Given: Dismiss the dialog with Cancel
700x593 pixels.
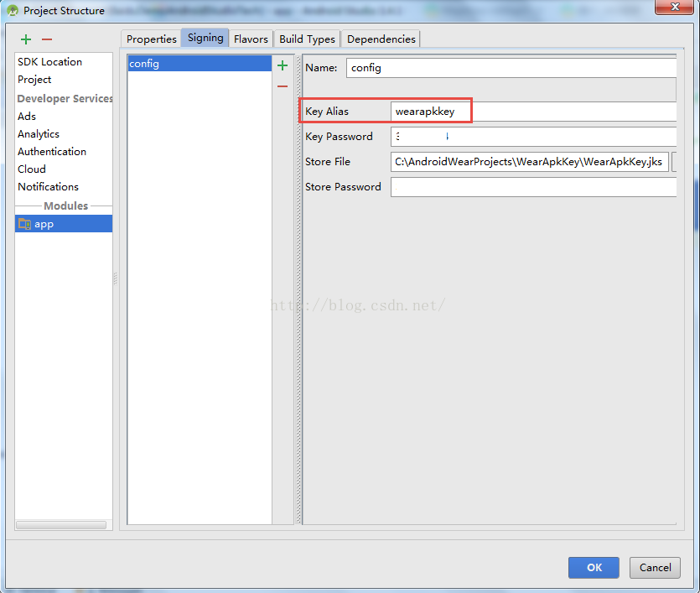Looking at the screenshot, I should tap(655, 567).
